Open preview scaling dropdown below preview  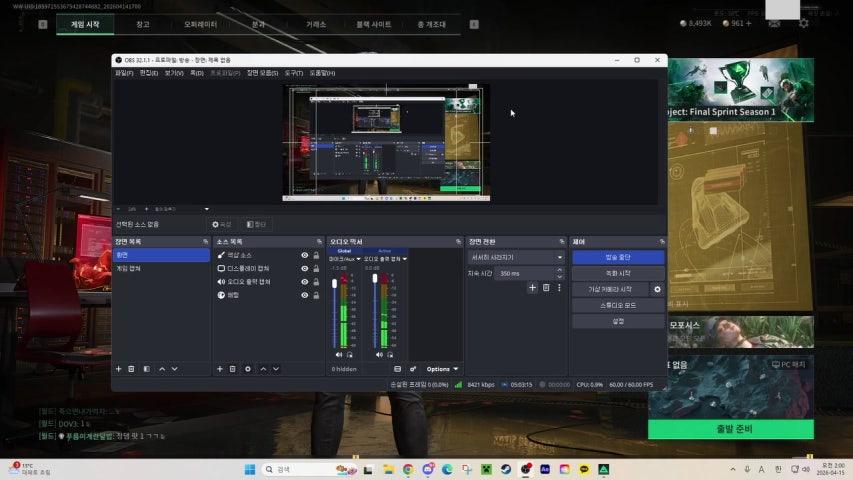point(207,209)
